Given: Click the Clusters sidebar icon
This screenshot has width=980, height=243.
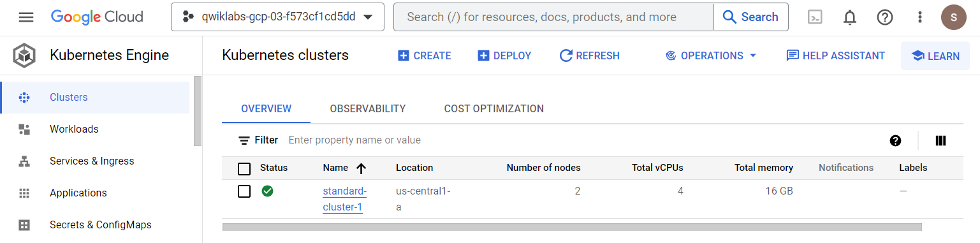Looking at the screenshot, I should click(x=24, y=98).
